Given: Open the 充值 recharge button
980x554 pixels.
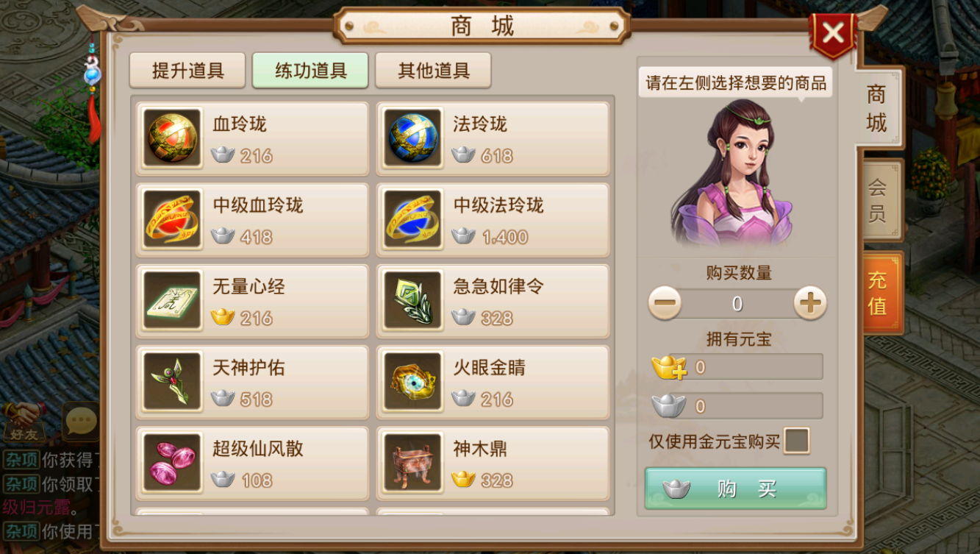Looking at the screenshot, I should 880,293.
